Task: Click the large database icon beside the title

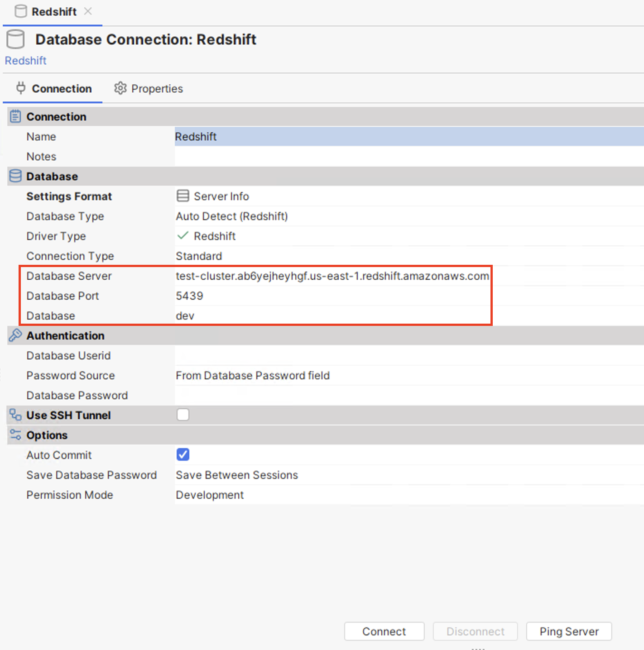Action: 15,39
